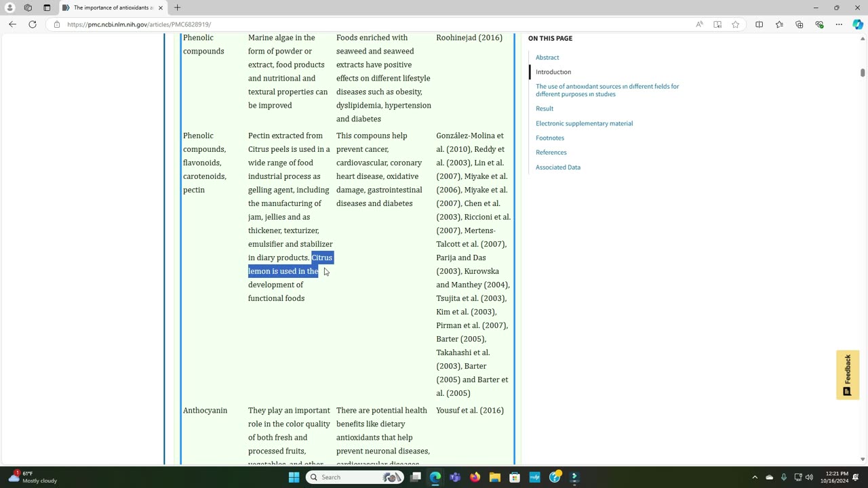Open the Edge profile icon

(10, 7)
